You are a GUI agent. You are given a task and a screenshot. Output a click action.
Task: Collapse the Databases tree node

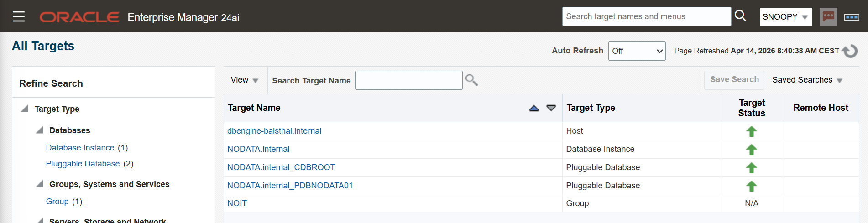click(x=40, y=130)
